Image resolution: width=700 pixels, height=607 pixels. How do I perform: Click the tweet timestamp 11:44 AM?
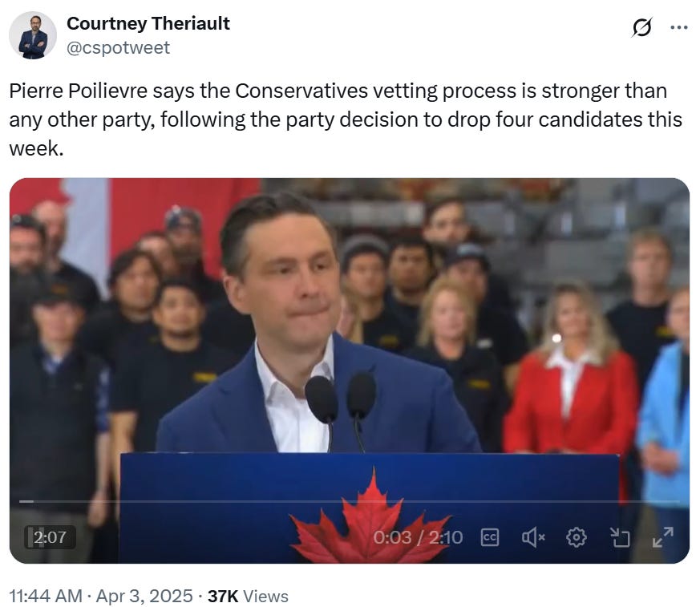tap(46, 597)
